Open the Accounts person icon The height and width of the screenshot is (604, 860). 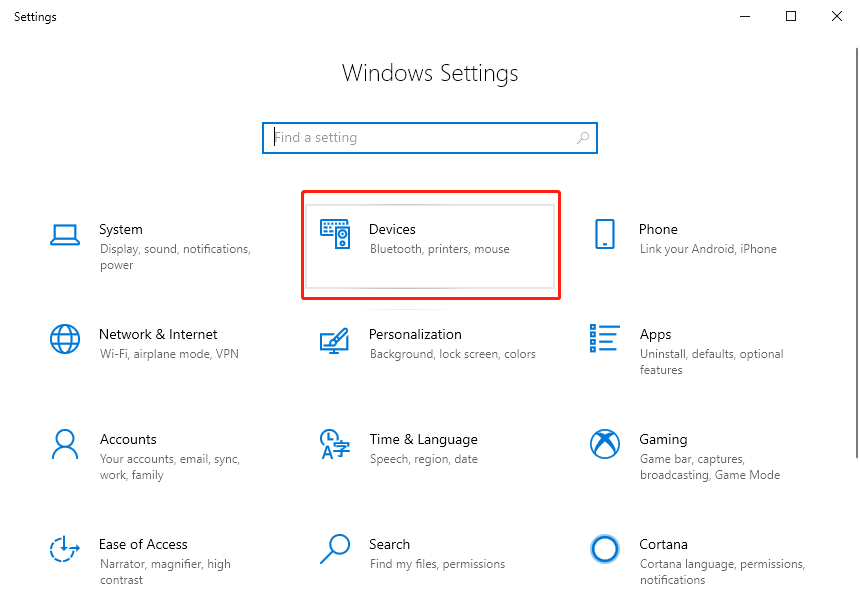pyautogui.click(x=65, y=444)
